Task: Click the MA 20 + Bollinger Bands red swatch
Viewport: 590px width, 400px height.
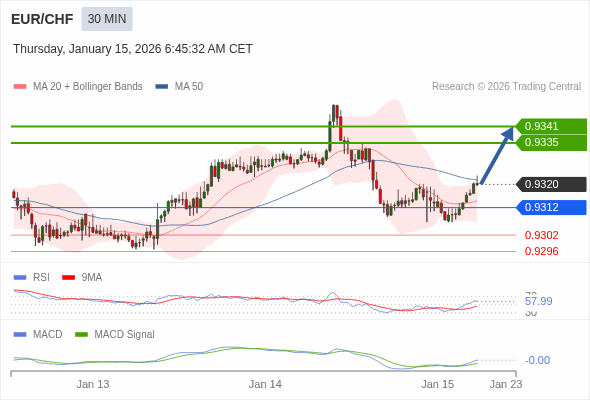Action: pyautogui.click(x=20, y=87)
